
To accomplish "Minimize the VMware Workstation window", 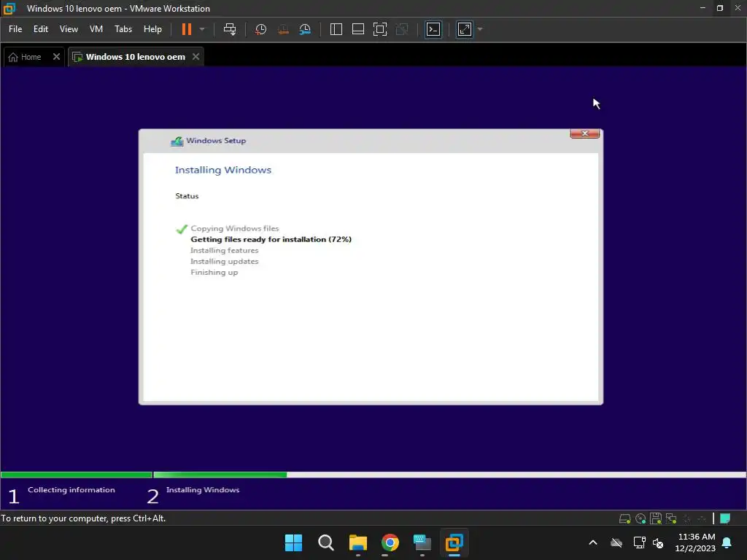I will pyautogui.click(x=703, y=8).
